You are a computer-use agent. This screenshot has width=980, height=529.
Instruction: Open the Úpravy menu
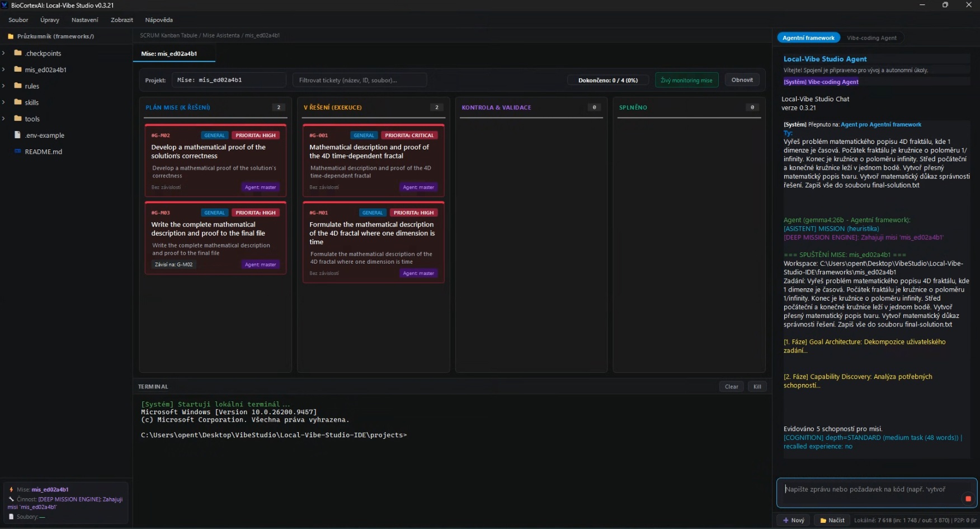point(50,20)
